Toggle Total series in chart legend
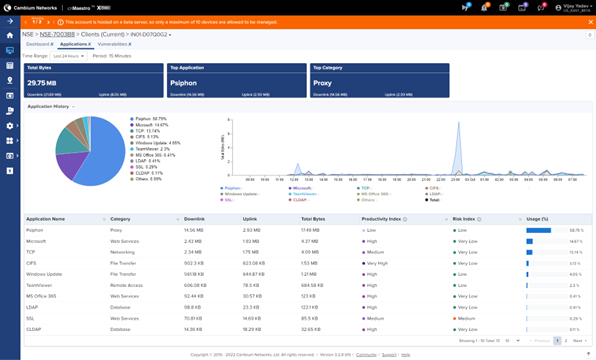596x360 pixels. pos(433,200)
